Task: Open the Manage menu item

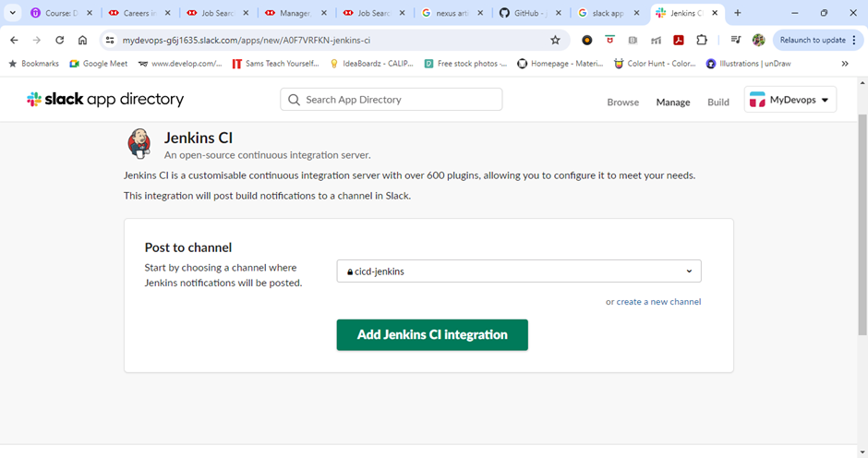Action: 673,102
